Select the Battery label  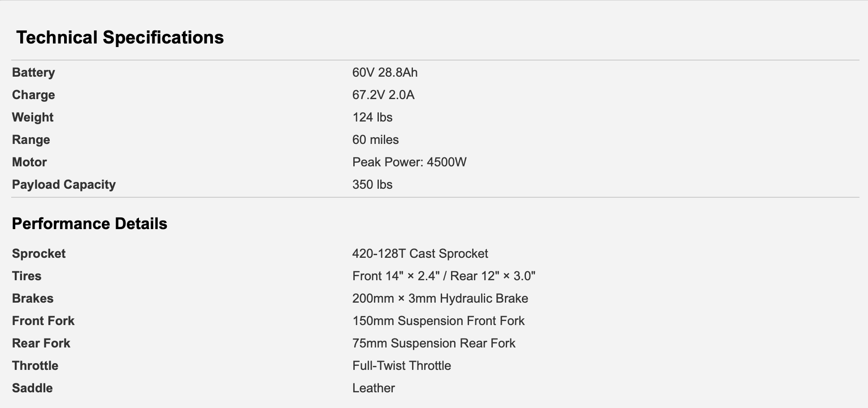click(34, 72)
